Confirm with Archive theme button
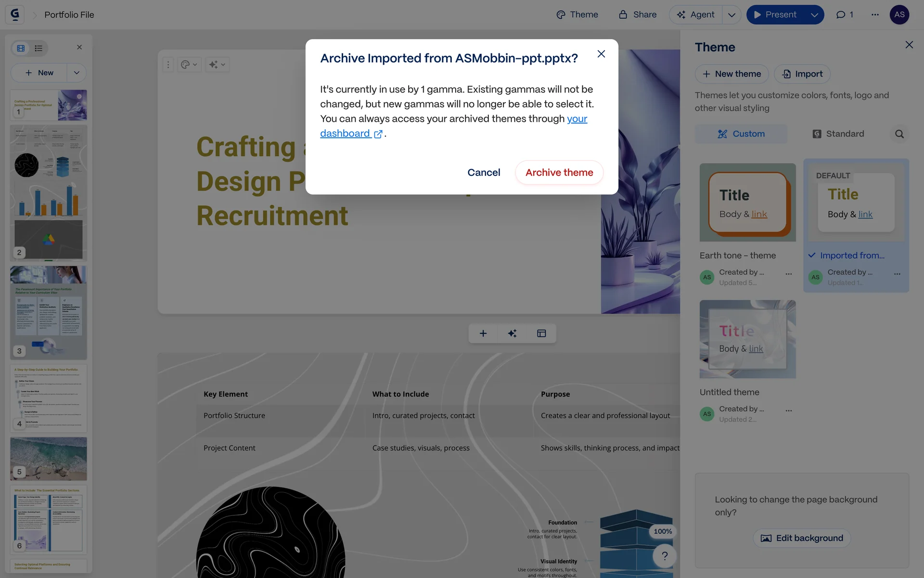Screen dimensions: 924x578 559,172
